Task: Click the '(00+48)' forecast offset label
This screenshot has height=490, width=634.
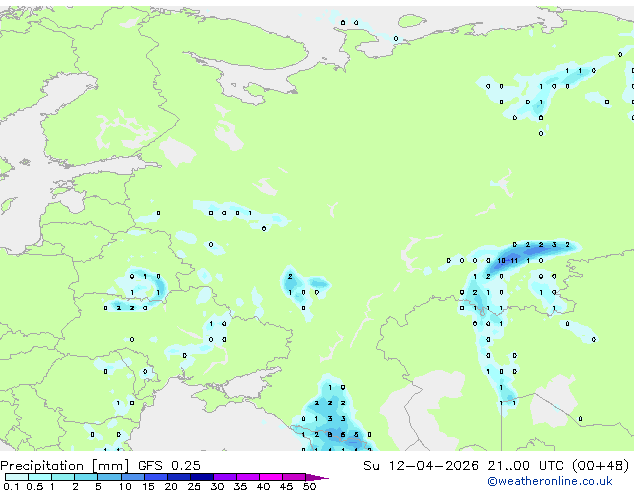Action: tap(601, 466)
